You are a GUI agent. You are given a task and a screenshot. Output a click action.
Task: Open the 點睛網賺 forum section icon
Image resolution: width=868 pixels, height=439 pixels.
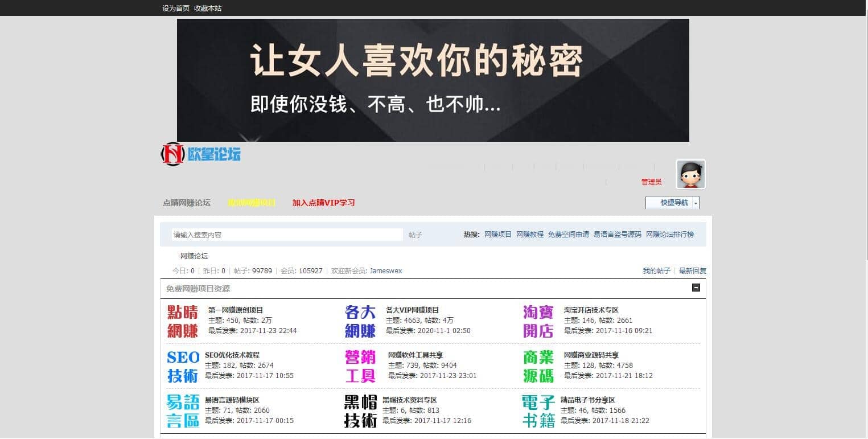coord(183,321)
